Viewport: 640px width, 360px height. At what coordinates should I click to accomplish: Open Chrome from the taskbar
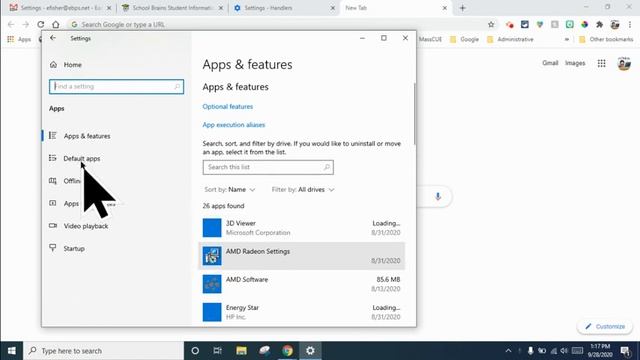click(x=287, y=351)
